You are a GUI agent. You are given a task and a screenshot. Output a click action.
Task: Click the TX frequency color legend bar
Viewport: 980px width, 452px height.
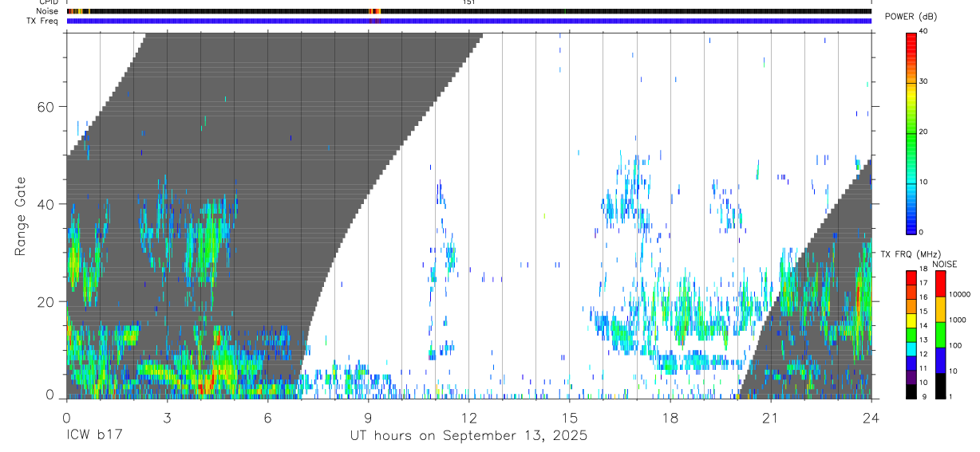coord(911,335)
